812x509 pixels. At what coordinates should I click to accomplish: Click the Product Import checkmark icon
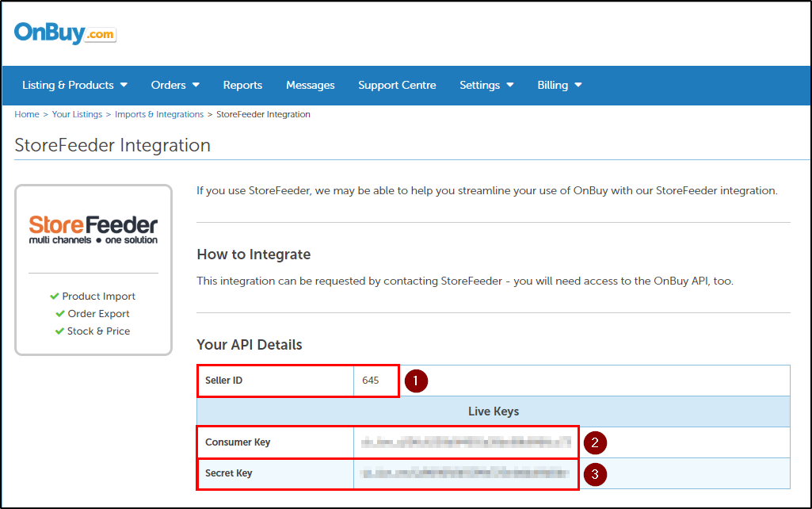tap(55, 296)
